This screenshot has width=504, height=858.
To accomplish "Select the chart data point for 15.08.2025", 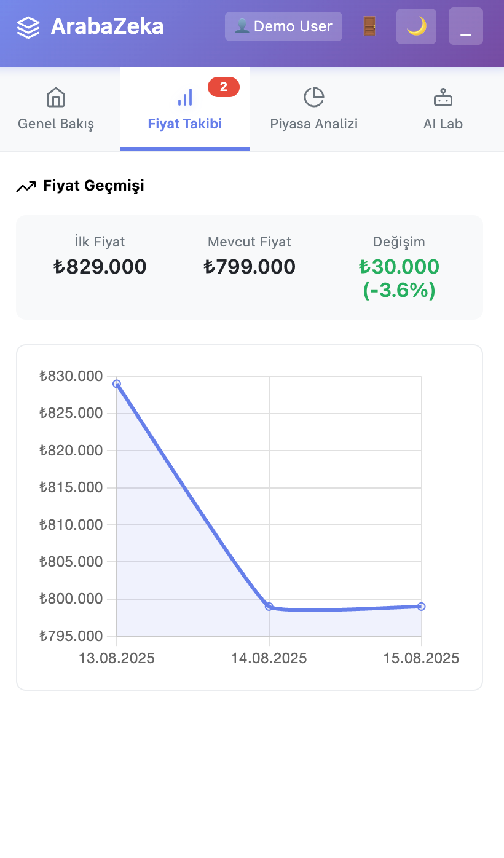I will click(x=421, y=607).
